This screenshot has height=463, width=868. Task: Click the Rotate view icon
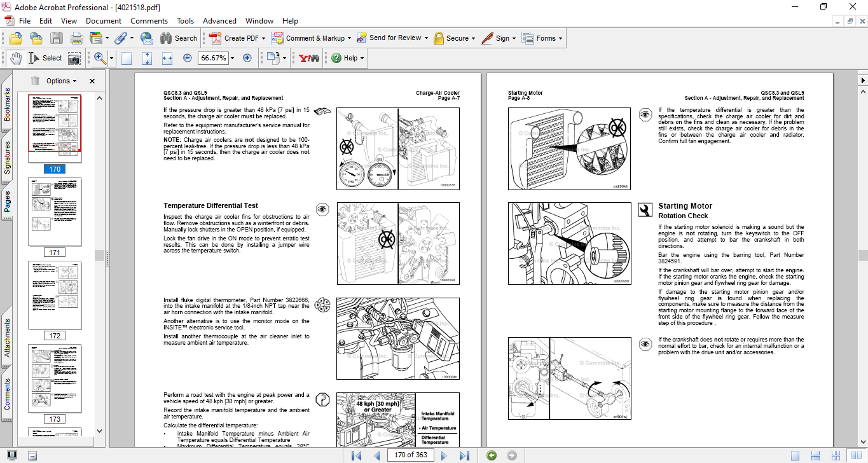pos(273,58)
